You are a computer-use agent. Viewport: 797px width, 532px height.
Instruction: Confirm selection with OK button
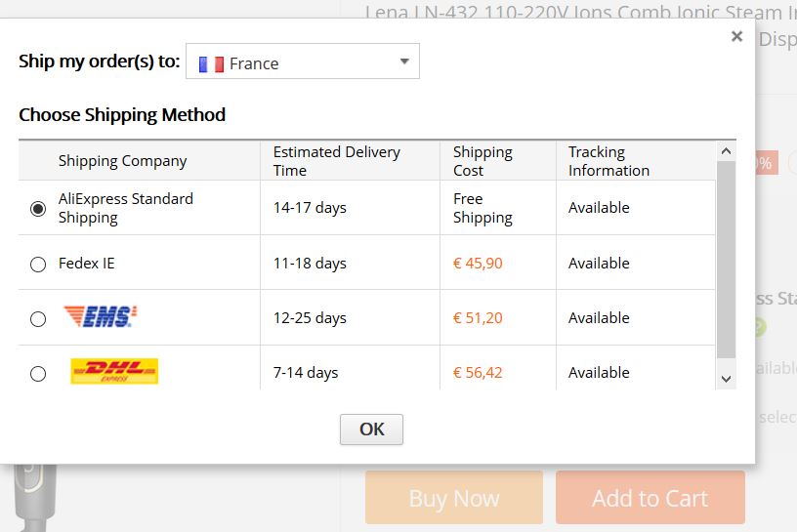371,430
